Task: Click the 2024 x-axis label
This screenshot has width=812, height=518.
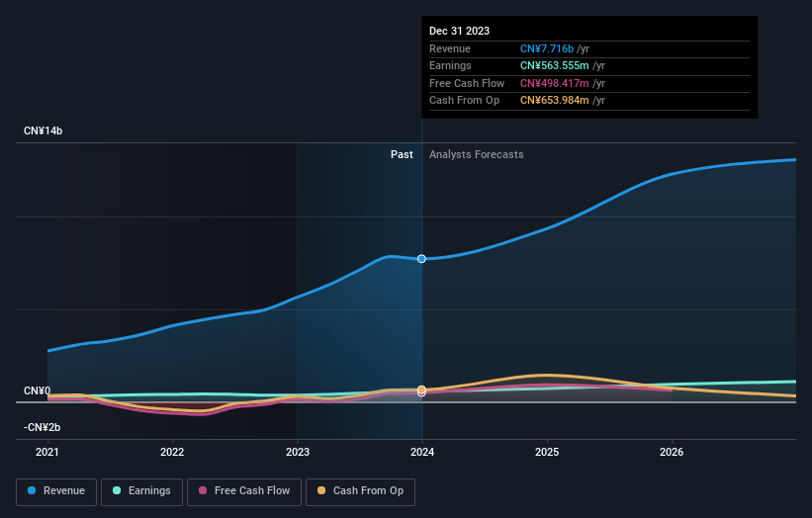Action: [422, 453]
